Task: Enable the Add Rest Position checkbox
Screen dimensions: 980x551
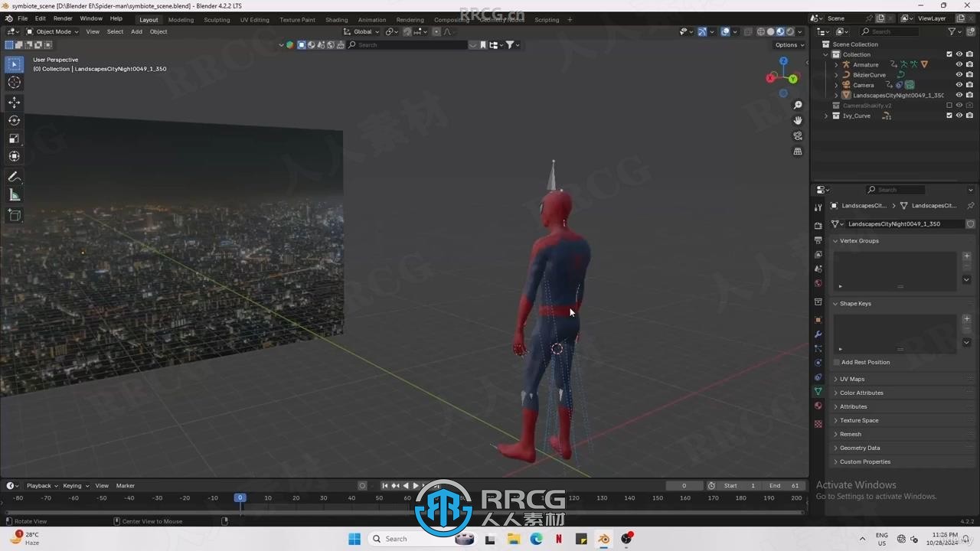Action: (x=837, y=362)
